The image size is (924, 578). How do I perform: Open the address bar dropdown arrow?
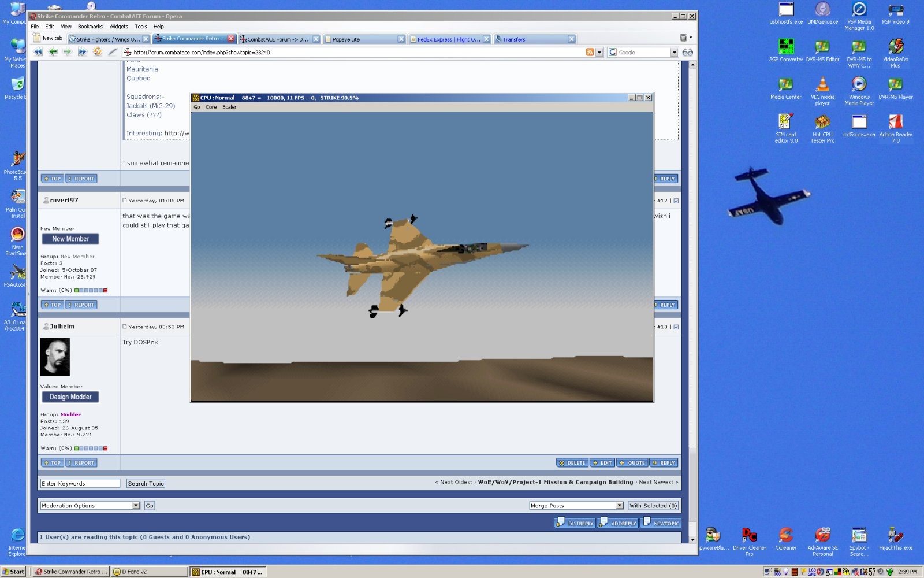[599, 52]
